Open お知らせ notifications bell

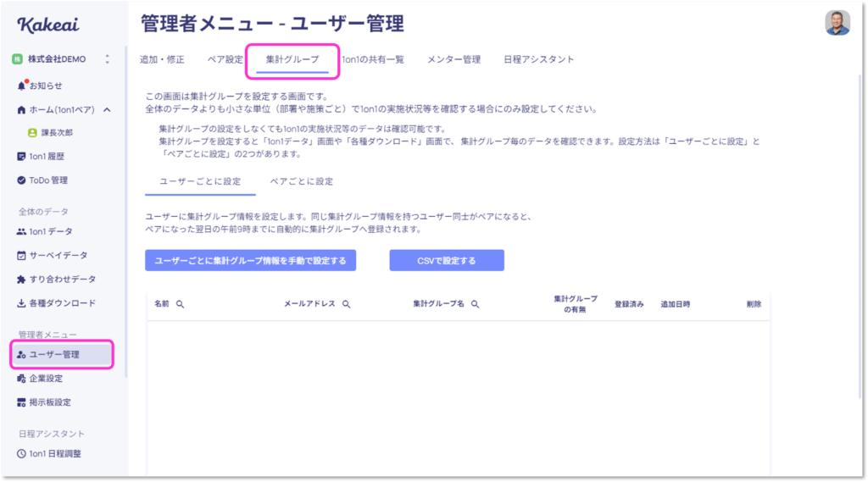coord(21,86)
